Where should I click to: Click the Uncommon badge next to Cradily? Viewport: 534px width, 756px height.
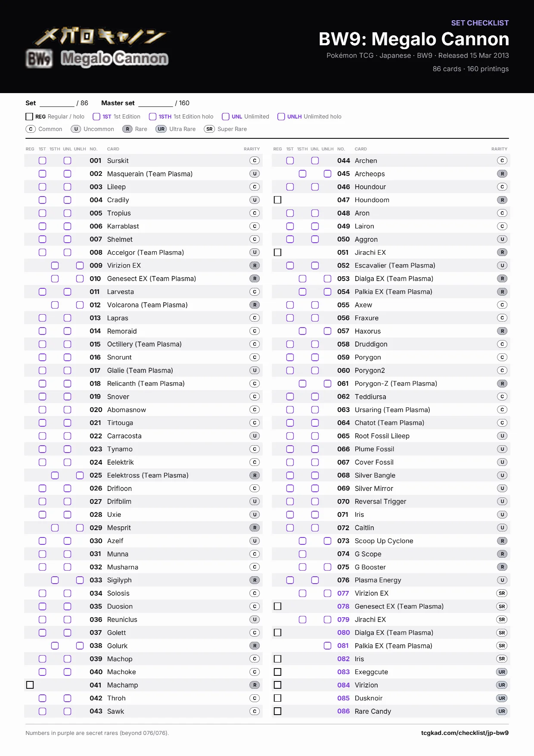coord(255,200)
